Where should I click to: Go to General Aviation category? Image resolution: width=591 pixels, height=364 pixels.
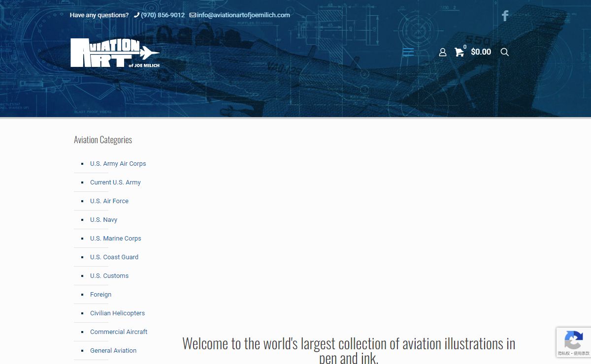(113, 351)
